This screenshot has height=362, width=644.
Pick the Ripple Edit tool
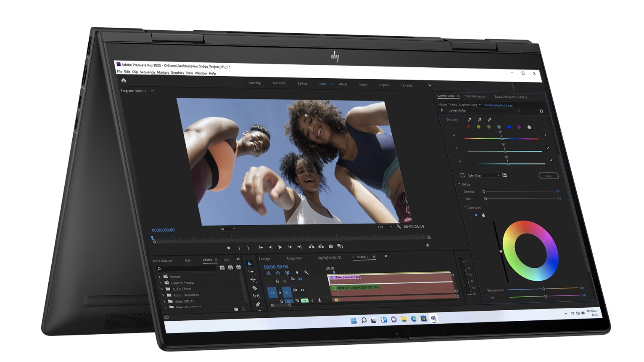coord(253,279)
